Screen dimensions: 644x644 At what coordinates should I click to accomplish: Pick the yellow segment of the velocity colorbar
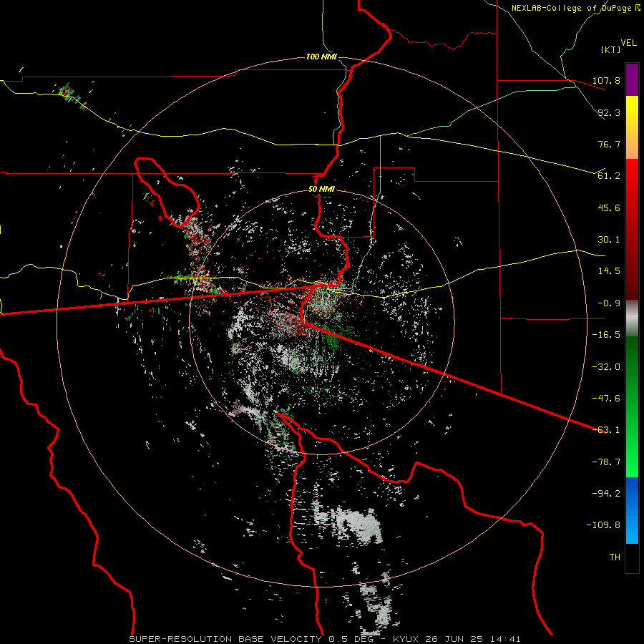coord(632,115)
